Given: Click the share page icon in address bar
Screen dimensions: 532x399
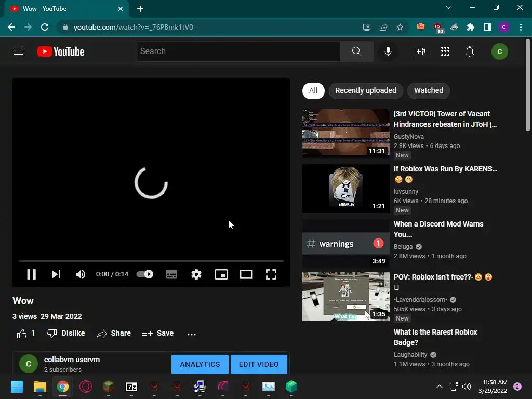Looking at the screenshot, I should coord(383,27).
